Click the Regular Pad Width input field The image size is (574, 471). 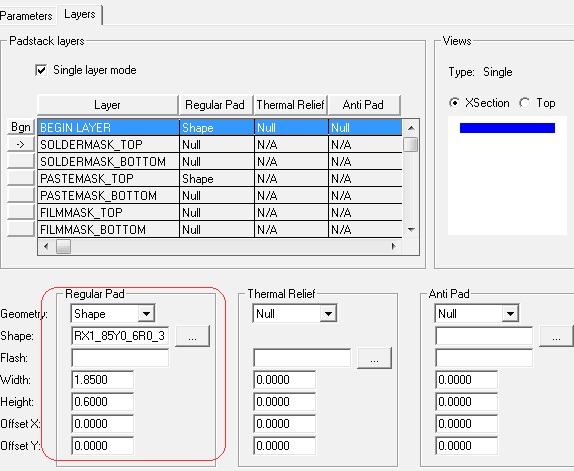point(102,380)
